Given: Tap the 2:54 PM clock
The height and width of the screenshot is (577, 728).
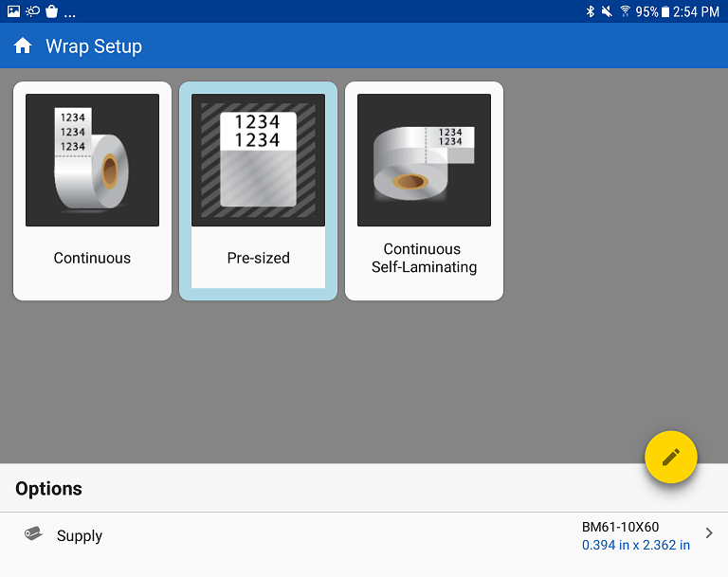Looking at the screenshot, I should [696, 11].
